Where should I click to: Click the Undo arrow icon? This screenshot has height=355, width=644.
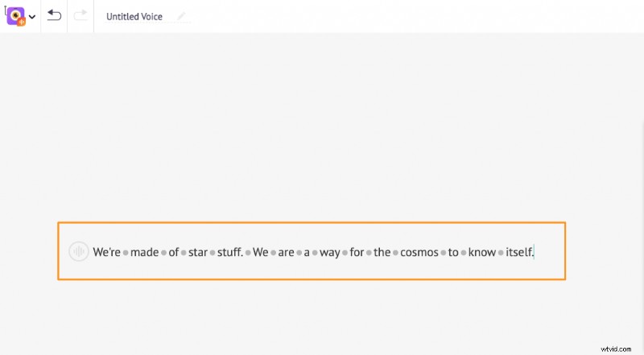point(54,15)
